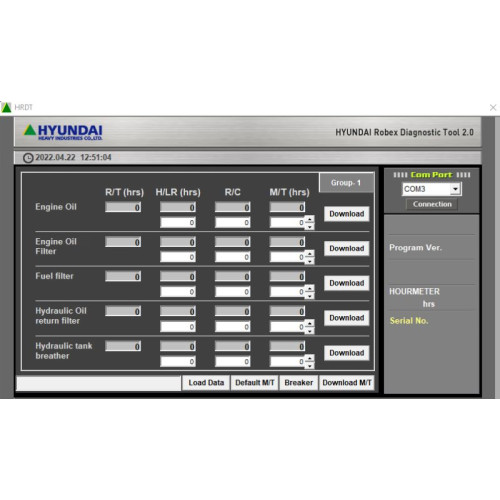Click the Fuel filter R/T read-only value
The height and width of the screenshot is (500, 500).
123,276
